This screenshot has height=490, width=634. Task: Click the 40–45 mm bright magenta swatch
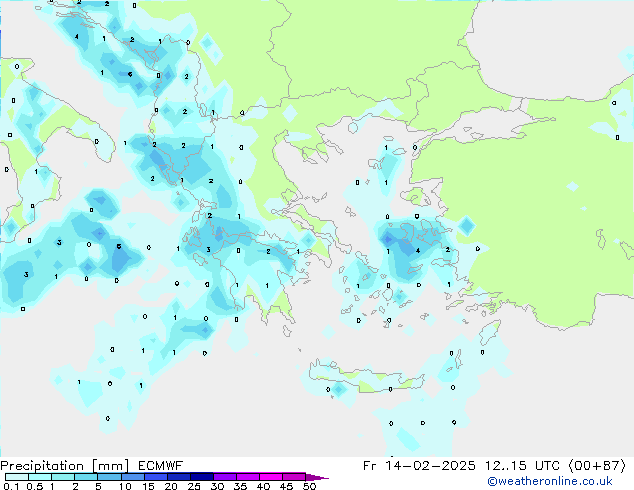(271, 477)
